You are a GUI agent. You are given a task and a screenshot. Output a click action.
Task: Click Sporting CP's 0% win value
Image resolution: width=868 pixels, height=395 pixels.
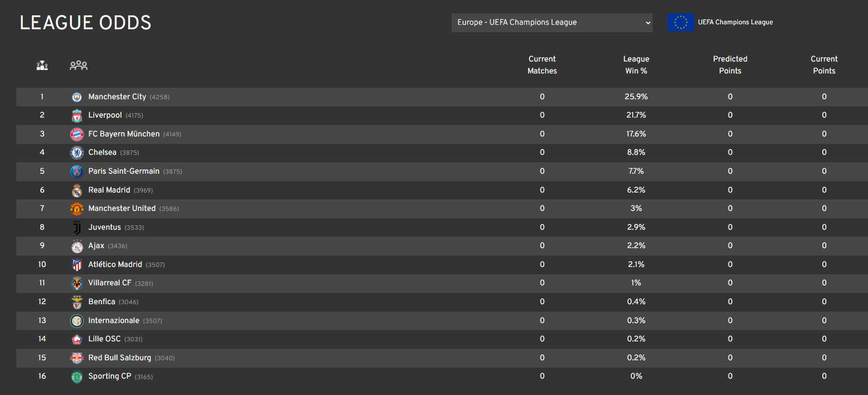636,376
